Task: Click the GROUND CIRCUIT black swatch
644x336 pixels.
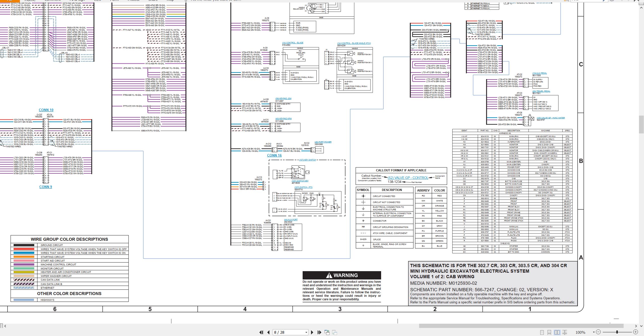Action: pyautogui.click(x=24, y=245)
